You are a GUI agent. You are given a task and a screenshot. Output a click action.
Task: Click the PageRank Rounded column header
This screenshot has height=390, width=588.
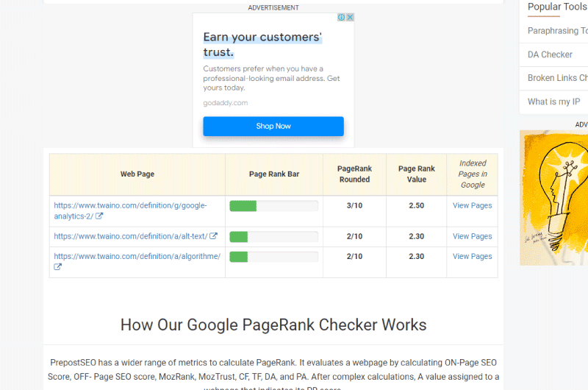[354, 174]
